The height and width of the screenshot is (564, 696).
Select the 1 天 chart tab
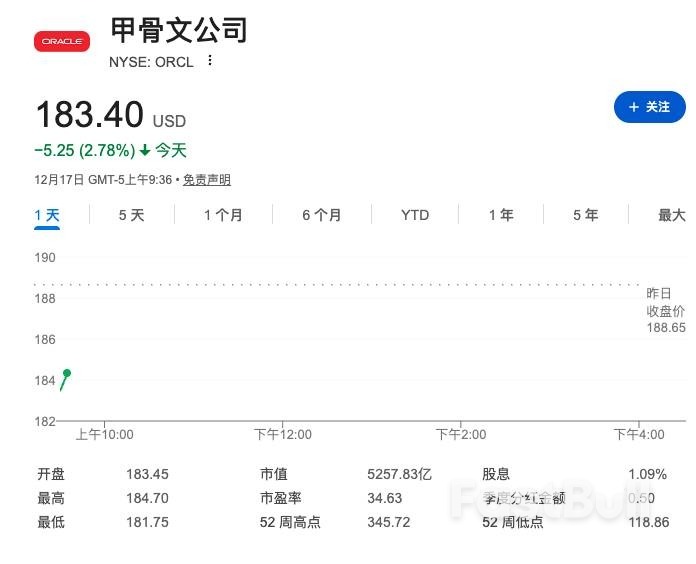click(47, 215)
